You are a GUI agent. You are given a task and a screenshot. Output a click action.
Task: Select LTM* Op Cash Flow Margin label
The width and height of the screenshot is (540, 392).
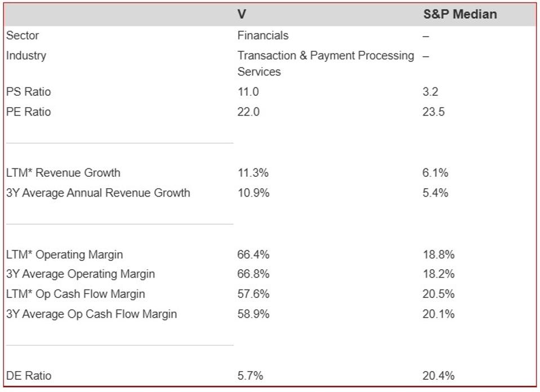(75, 294)
